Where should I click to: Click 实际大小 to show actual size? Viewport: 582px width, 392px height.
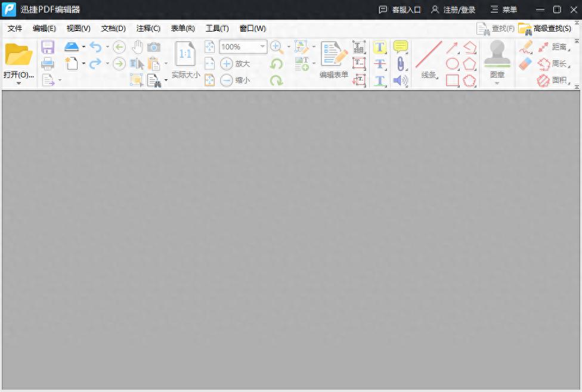185,57
